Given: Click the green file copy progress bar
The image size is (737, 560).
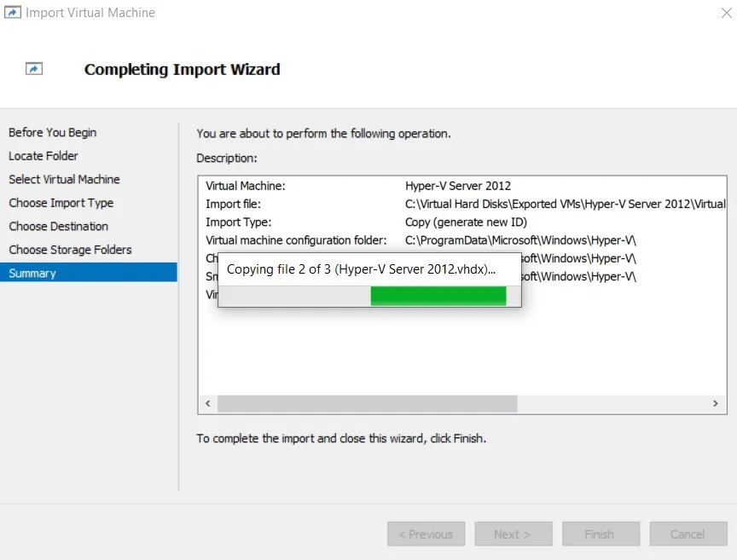Looking at the screenshot, I should [x=438, y=296].
